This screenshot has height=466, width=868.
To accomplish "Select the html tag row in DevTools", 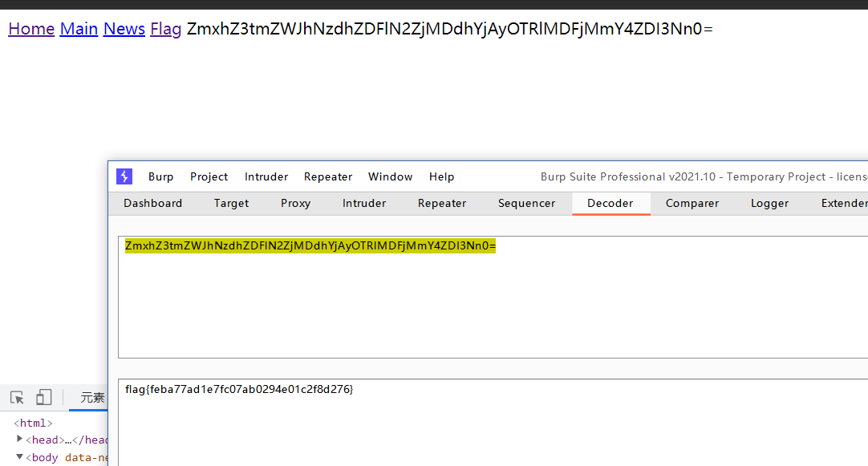I will click(x=33, y=423).
